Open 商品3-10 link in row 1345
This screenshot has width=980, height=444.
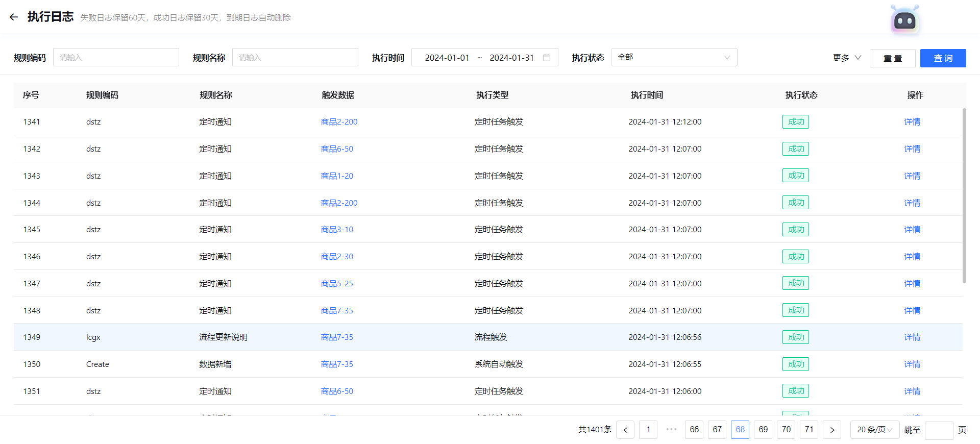[x=337, y=229]
